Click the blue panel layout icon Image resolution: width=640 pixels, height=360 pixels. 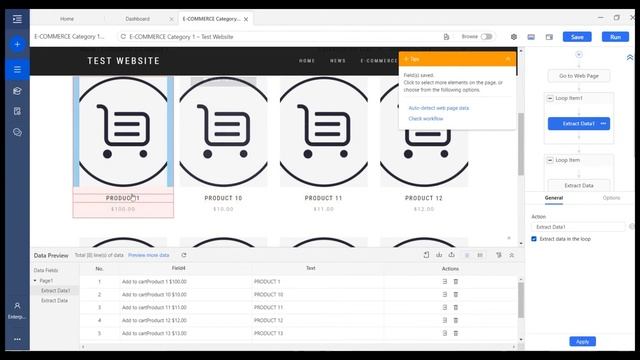coord(531,37)
